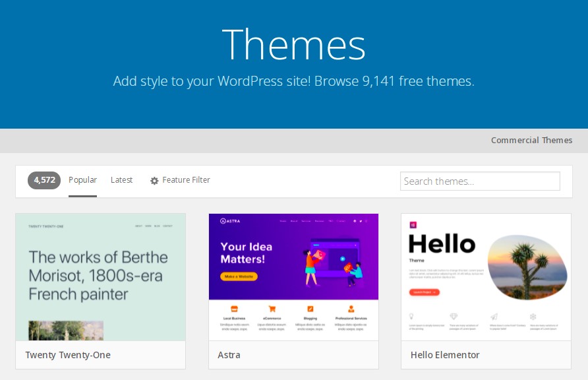Click the snowflake icon in the Hello preview

(533, 317)
